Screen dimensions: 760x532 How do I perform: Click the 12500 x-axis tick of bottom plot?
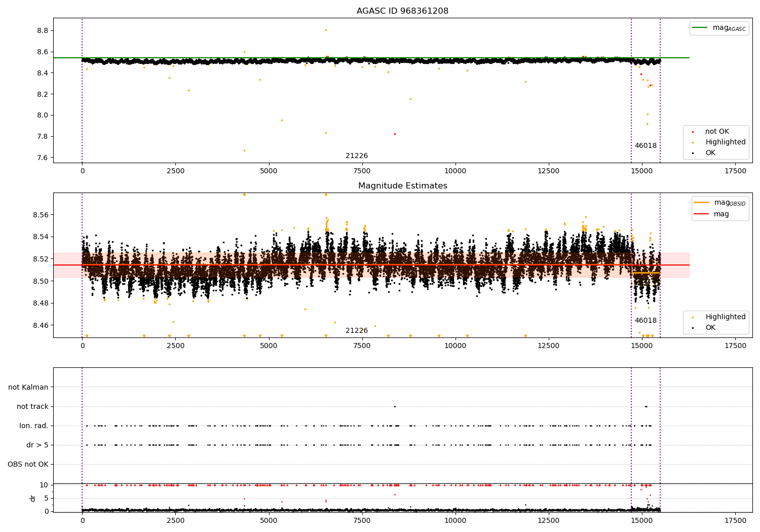548,520
